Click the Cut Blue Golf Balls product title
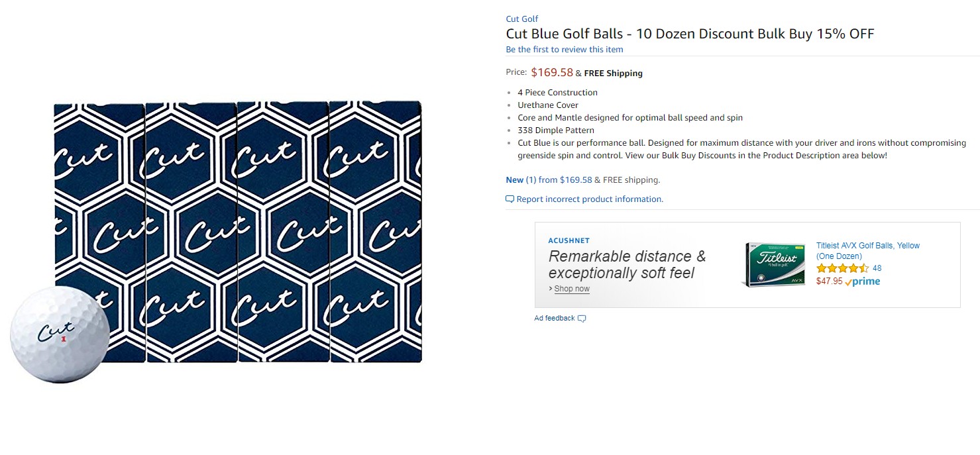 point(690,34)
